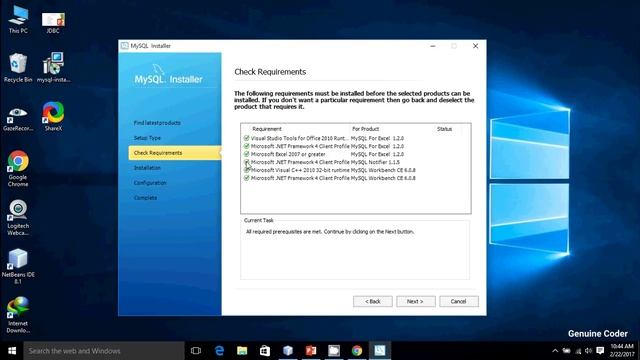The height and width of the screenshot is (360, 640).
Task: Select the Logitech Webcam desktop shortcut
Action: (x=18, y=218)
